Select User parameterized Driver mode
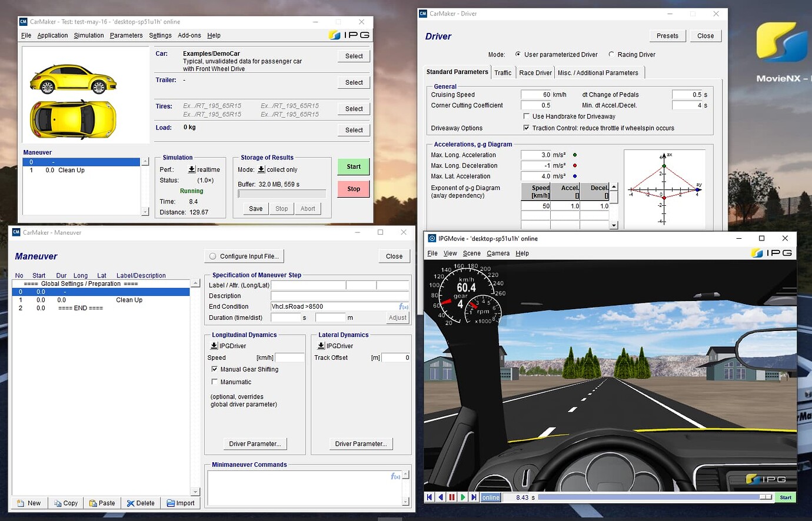The image size is (812, 521). click(x=518, y=55)
